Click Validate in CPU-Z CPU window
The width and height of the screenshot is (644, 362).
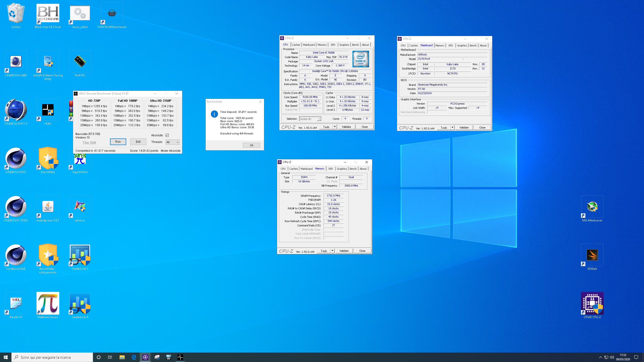346,127
